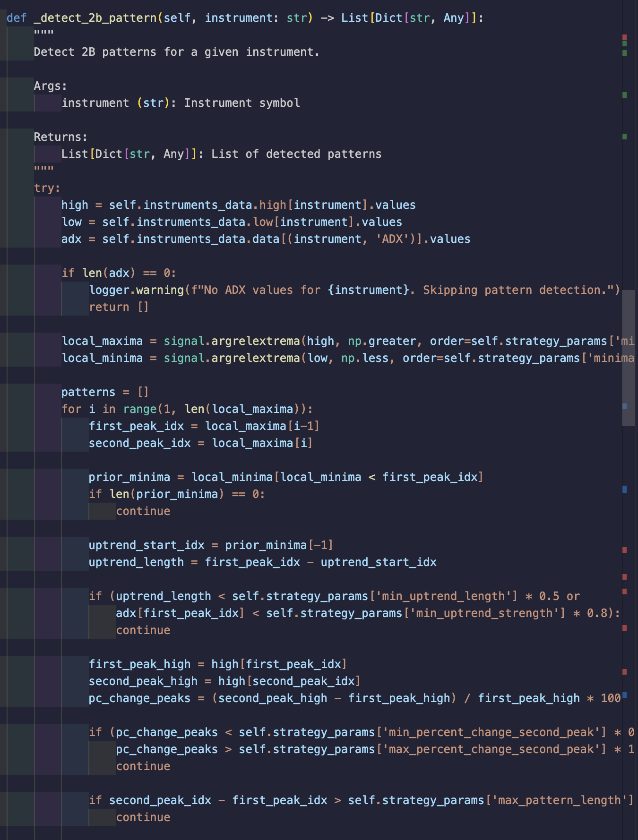Click the 'ADX' string literal
The image size is (638, 840).
[x=392, y=239]
